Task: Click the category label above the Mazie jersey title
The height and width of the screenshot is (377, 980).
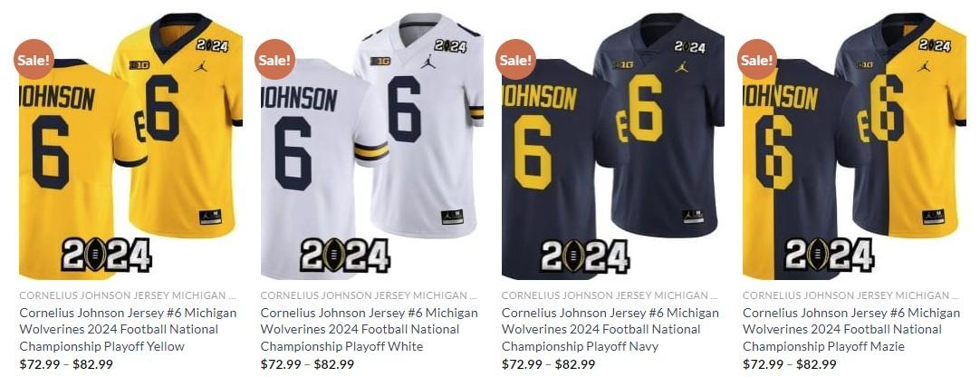Action: [x=851, y=295]
